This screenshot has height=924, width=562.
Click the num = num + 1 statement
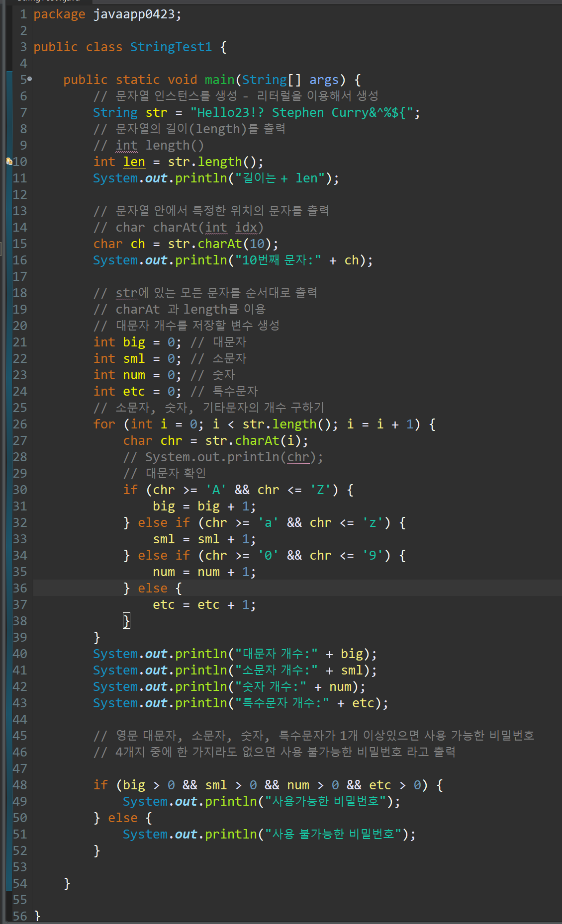pyautogui.click(x=204, y=572)
